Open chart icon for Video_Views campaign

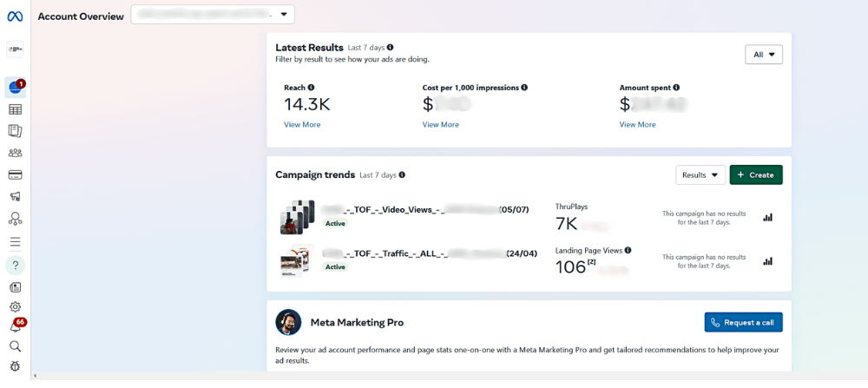pos(767,218)
